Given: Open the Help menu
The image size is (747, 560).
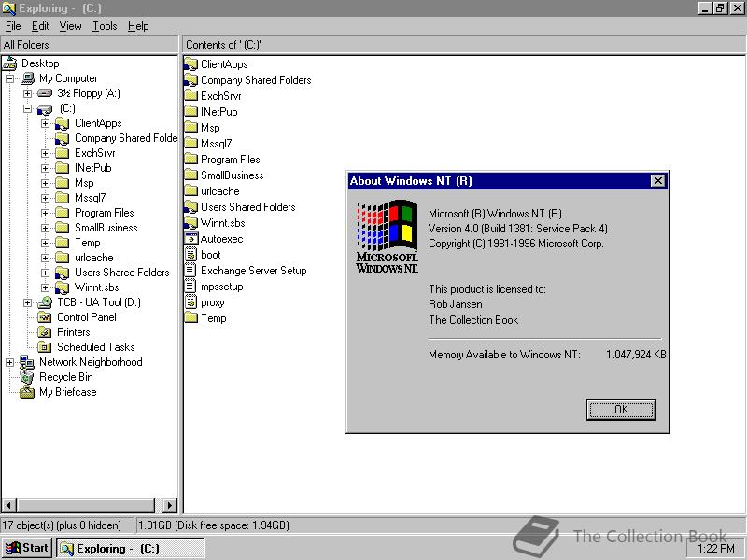Looking at the screenshot, I should point(138,26).
